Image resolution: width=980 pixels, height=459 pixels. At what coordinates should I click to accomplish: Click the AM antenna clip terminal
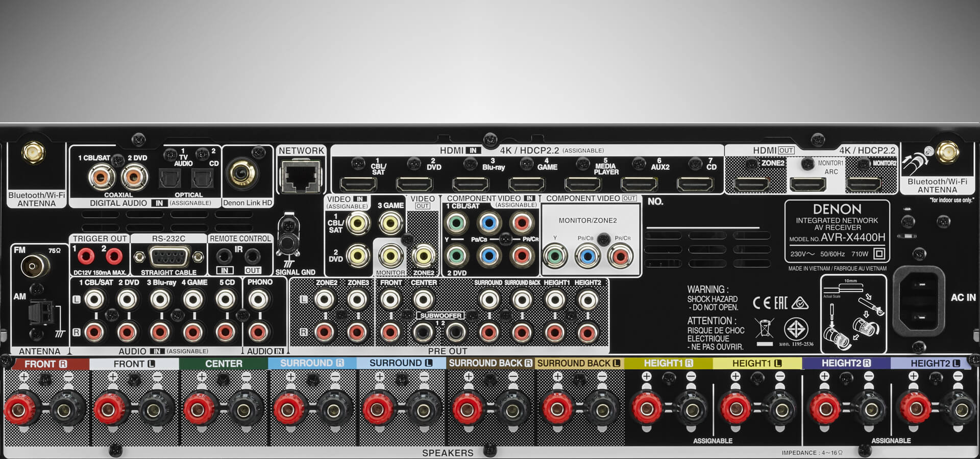tap(42, 312)
